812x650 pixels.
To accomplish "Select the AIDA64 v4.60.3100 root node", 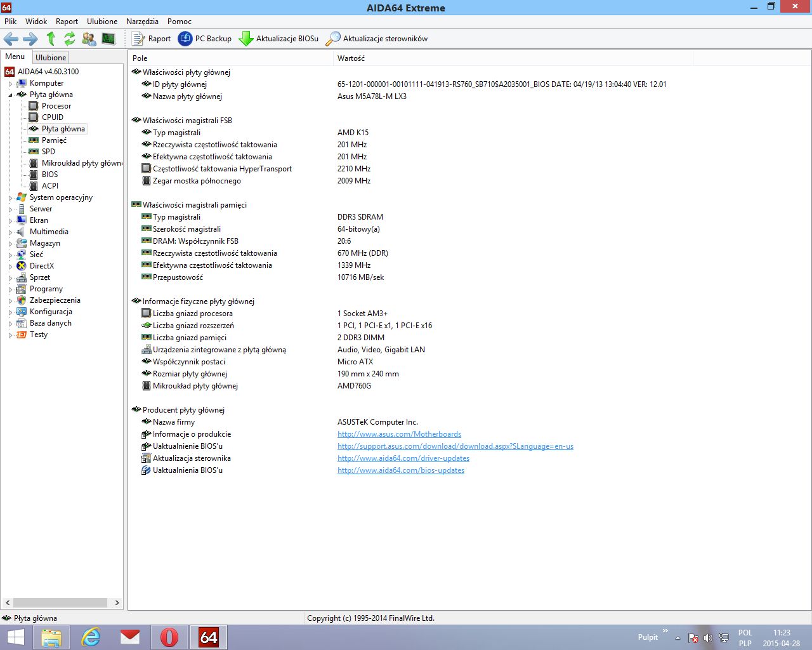I will coord(48,72).
